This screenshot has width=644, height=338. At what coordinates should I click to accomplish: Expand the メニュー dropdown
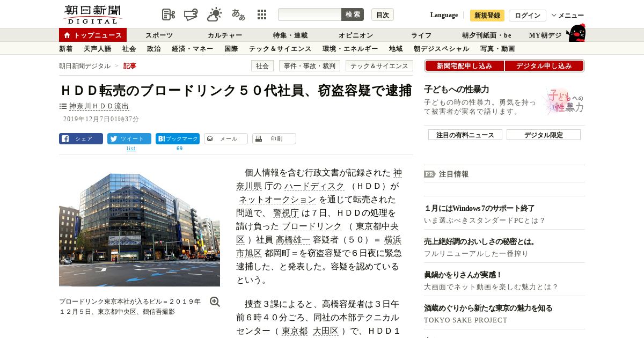point(568,16)
